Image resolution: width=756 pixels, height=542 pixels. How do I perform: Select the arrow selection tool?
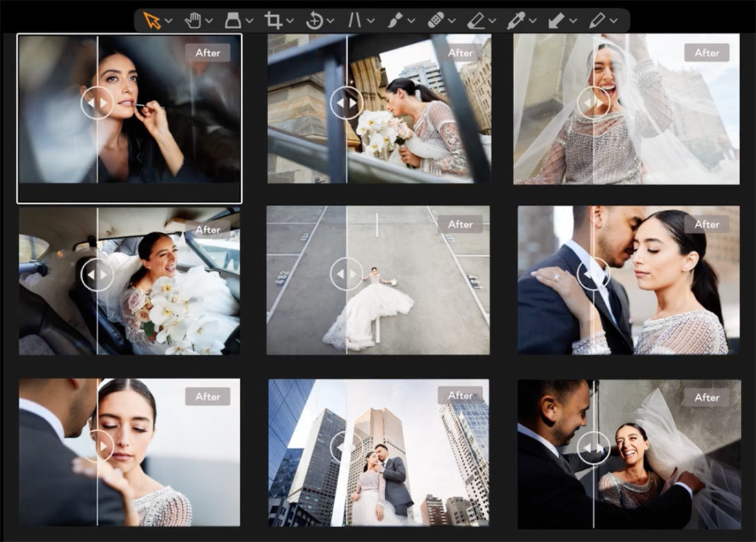[x=151, y=21]
